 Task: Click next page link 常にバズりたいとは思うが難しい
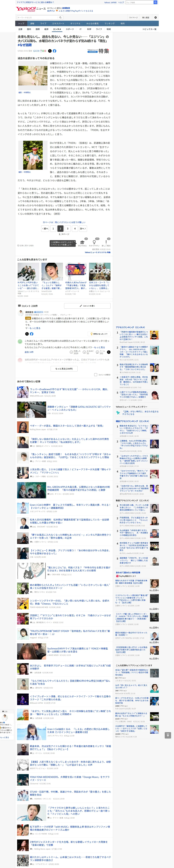point(64,222)
